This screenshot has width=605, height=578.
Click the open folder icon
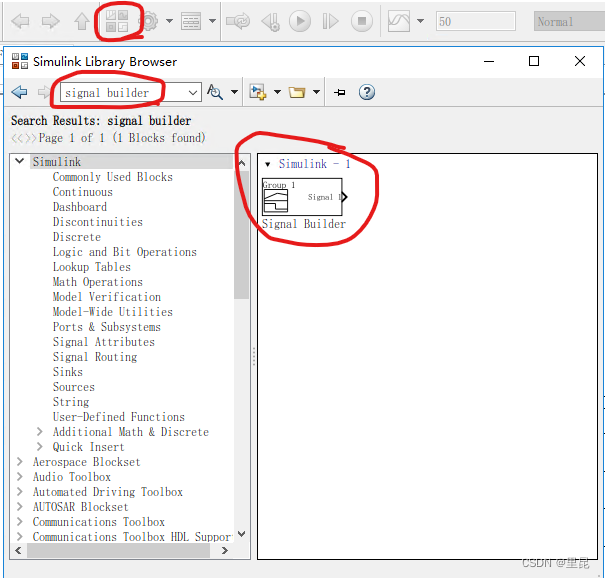tap(297, 92)
